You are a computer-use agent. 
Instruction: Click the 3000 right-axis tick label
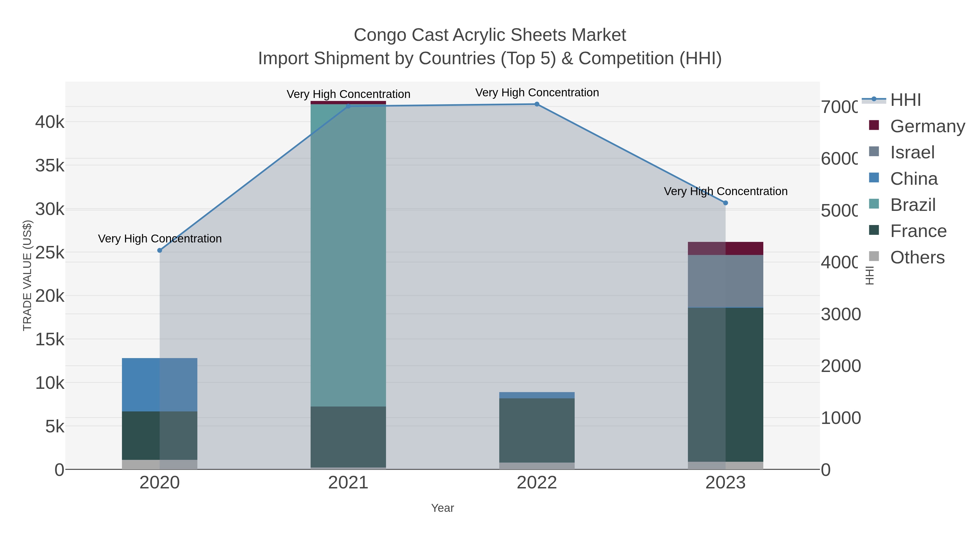[841, 315]
